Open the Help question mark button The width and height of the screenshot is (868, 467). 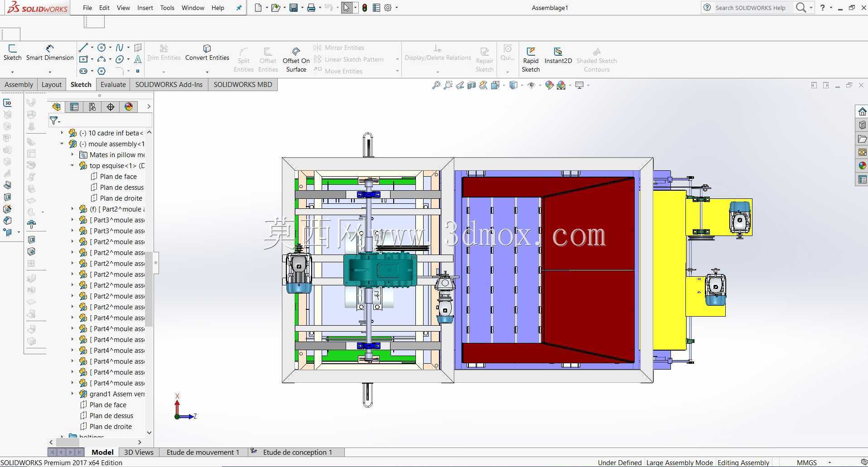pyautogui.click(x=822, y=8)
